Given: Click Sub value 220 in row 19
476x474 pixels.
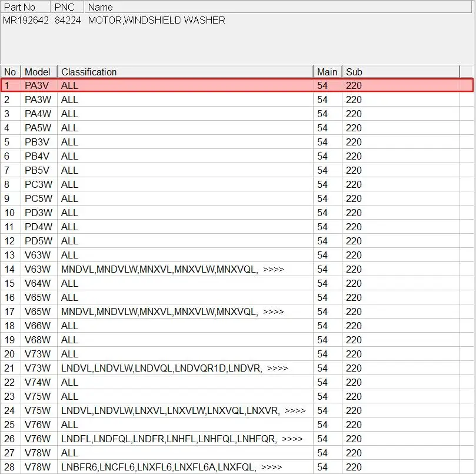Looking at the screenshot, I should point(354,340).
